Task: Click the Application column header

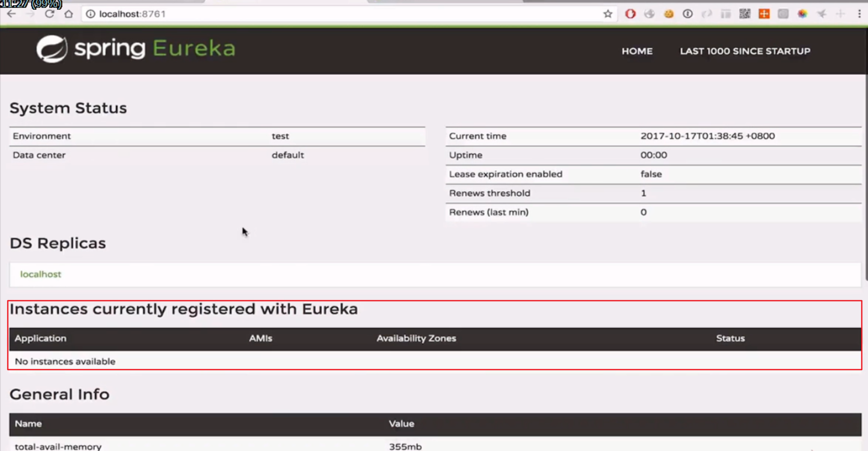Action: 40,338
